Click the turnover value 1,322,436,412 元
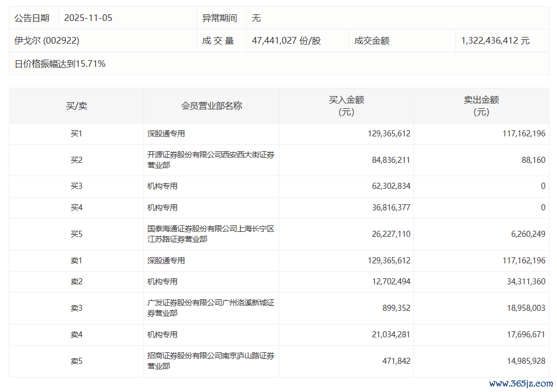 click(x=495, y=41)
